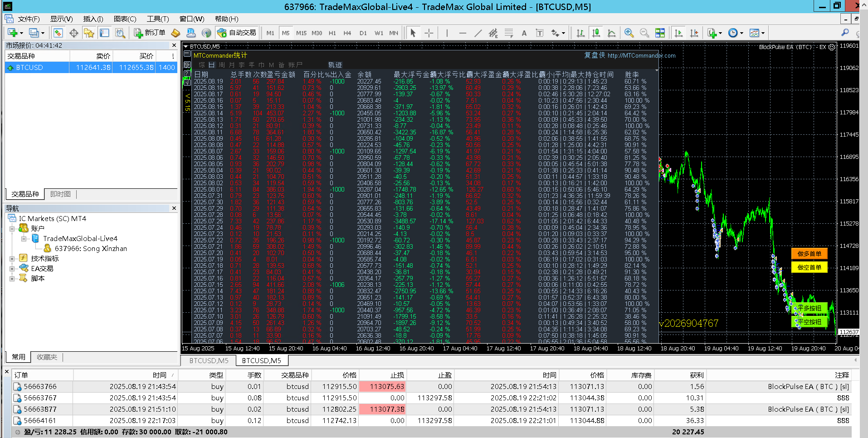Screen dimensions: 868x438
Task: Open a new chart window icon
Action: 12,33
